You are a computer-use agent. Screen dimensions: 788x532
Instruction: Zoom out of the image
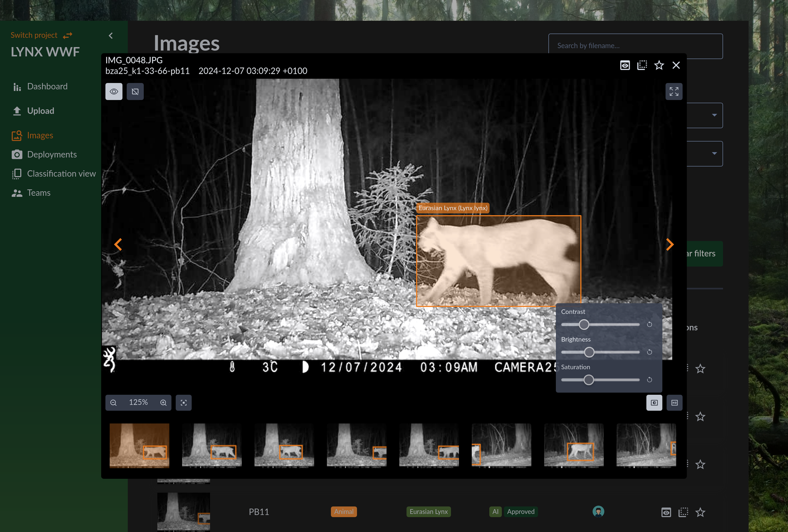[114, 403]
